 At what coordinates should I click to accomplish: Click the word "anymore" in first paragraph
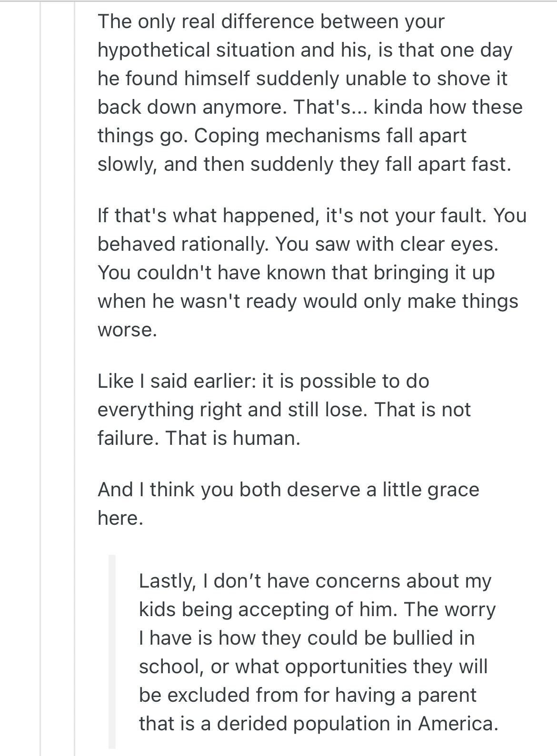coord(244,107)
